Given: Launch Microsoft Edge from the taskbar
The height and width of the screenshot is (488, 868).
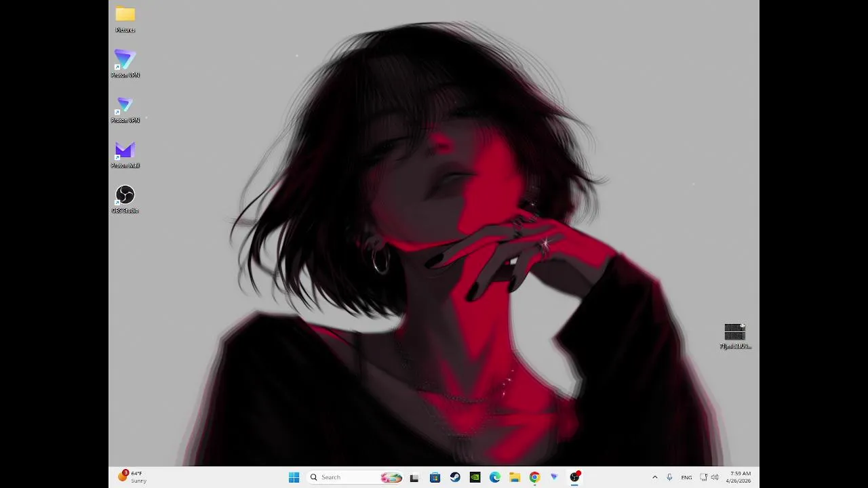Looking at the screenshot, I should pyautogui.click(x=495, y=477).
